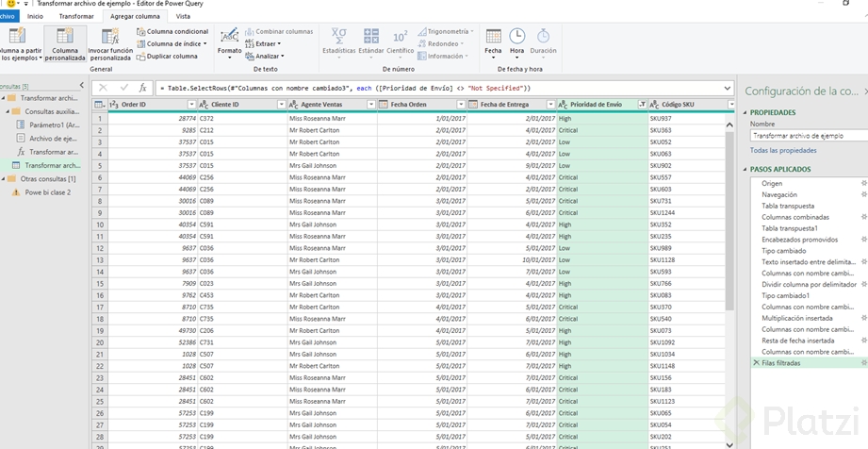Delete the Filas filtradas step

click(x=755, y=362)
